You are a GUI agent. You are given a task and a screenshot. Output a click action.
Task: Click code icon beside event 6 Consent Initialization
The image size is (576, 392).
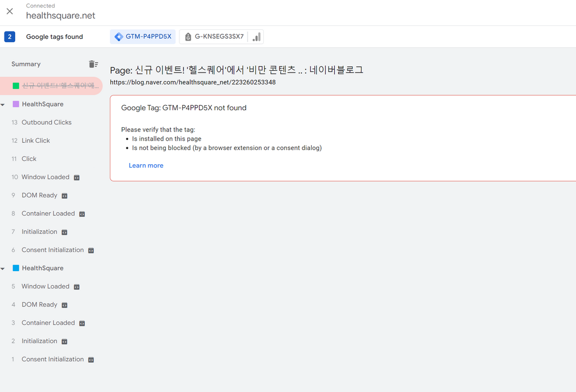point(91,251)
